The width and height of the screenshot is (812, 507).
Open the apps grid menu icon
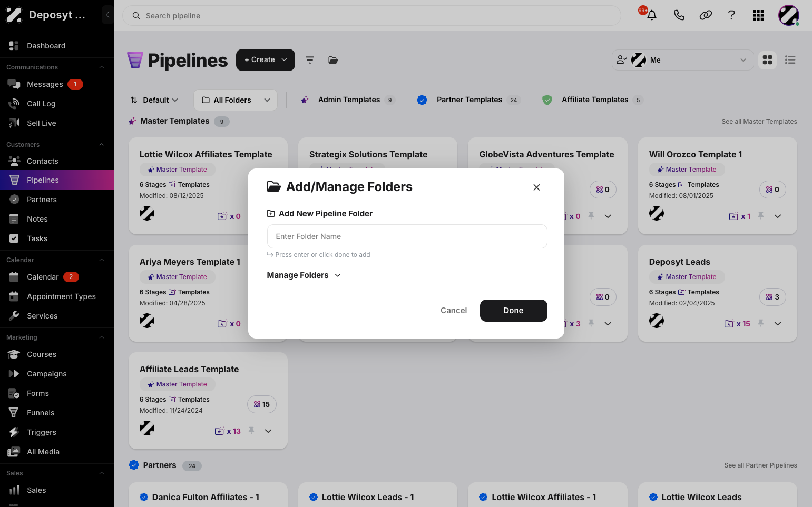click(758, 15)
